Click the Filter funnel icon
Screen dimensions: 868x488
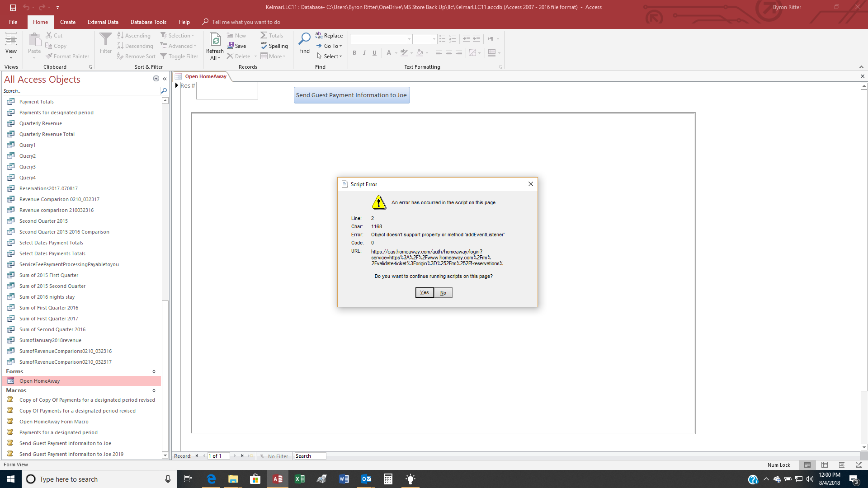coord(105,40)
